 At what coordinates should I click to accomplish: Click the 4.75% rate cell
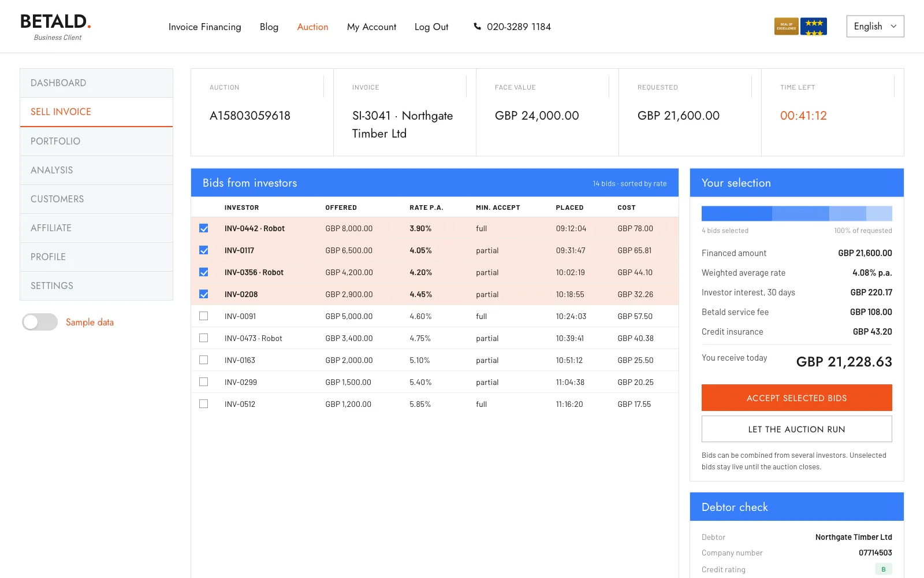pyautogui.click(x=420, y=338)
